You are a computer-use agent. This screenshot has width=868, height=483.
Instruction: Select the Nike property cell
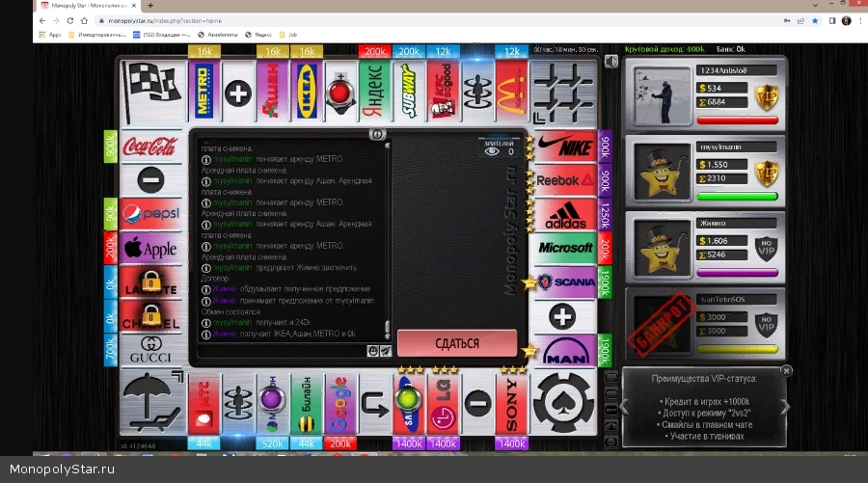[x=564, y=147]
